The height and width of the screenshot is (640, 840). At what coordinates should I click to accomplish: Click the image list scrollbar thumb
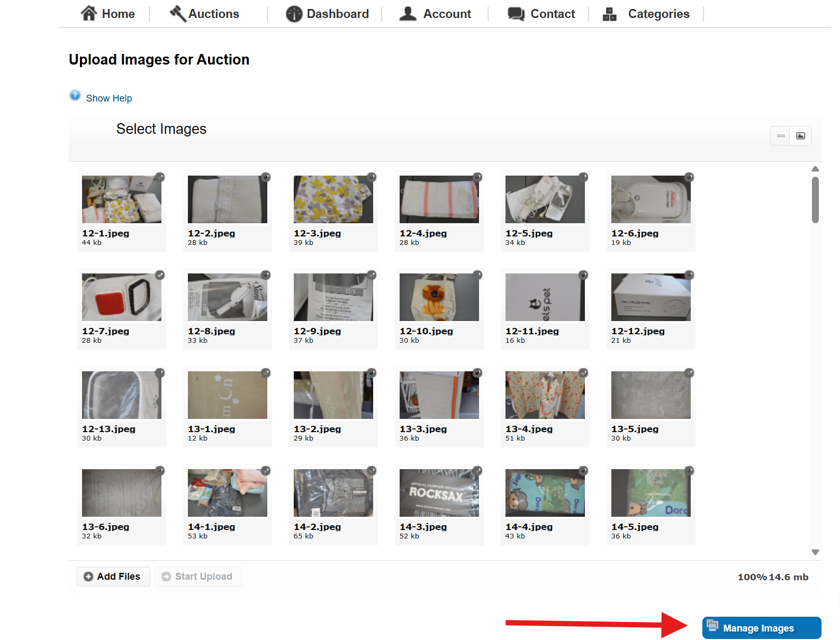point(815,200)
